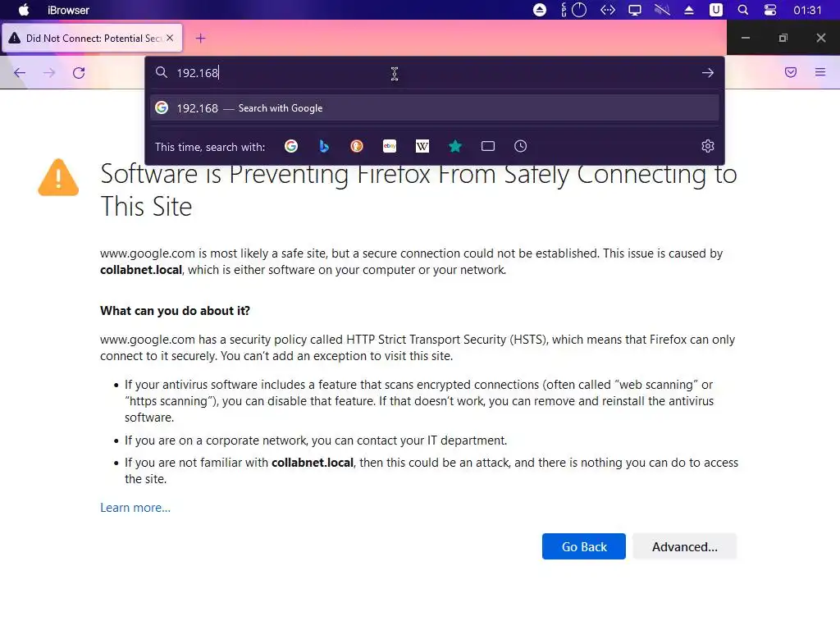Click the circular timer icon in menu bar
The width and height of the screenshot is (840, 630).
pyautogui.click(x=579, y=10)
